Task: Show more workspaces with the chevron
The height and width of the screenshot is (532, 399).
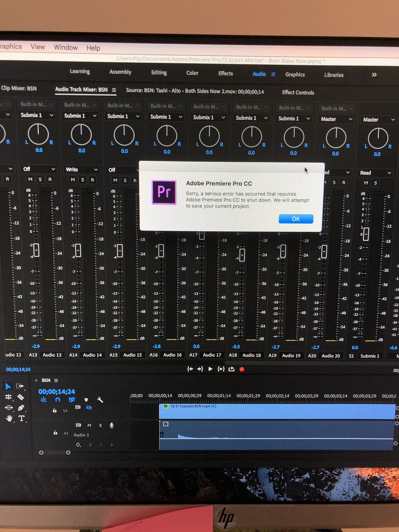Action: pyautogui.click(x=374, y=75)
